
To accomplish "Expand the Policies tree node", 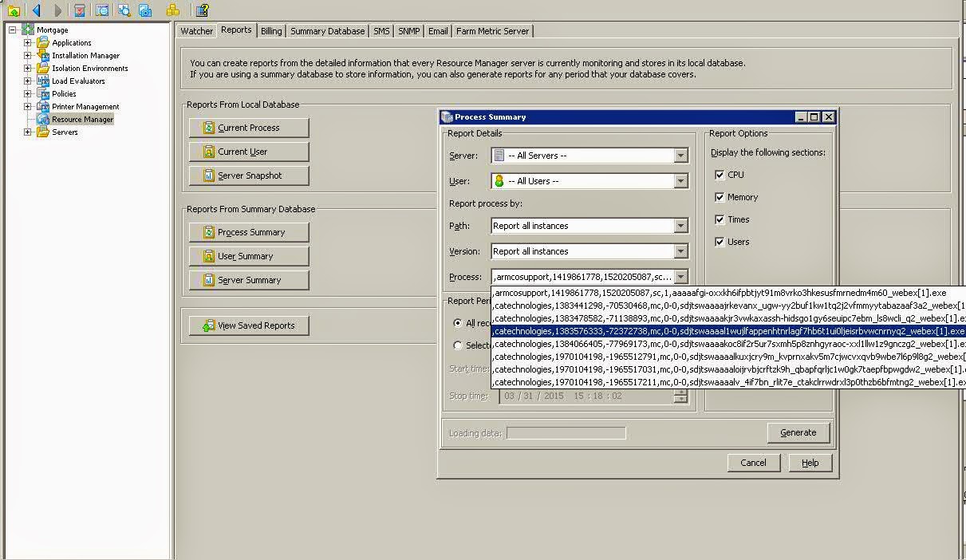I will (27, 94).
